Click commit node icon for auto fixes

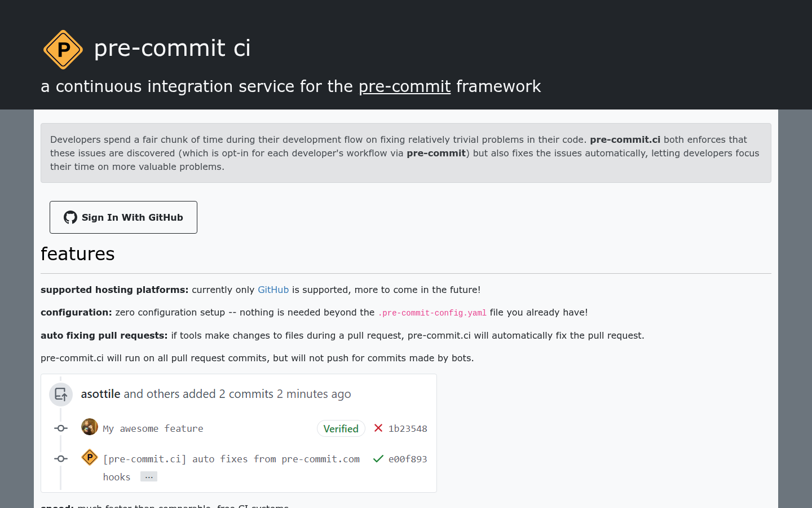pos(61,459)
